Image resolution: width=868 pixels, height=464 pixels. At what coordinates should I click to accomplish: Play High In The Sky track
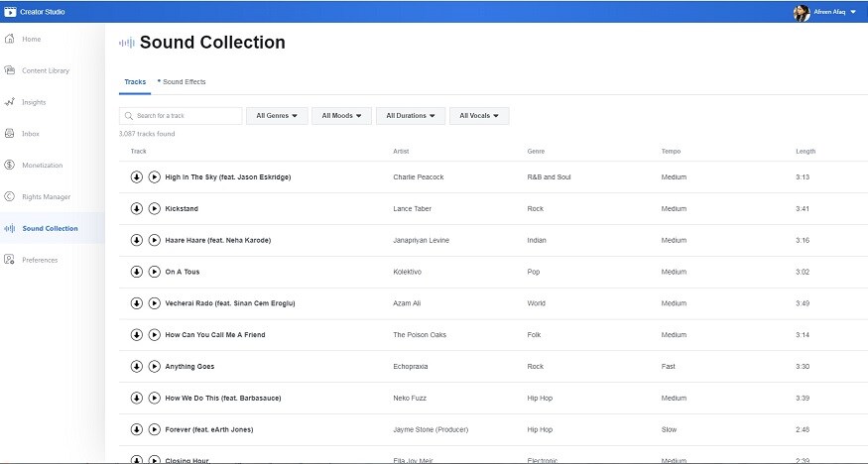tap(154, 176)
